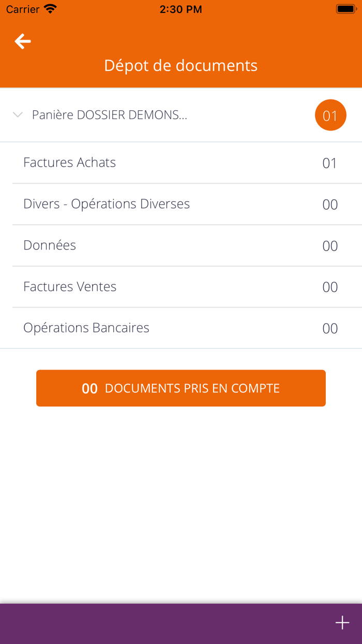The width and height of the screenshot is (362, 644).
Task: Open Divers - Opérations Diverses
Action: (107, 204)
